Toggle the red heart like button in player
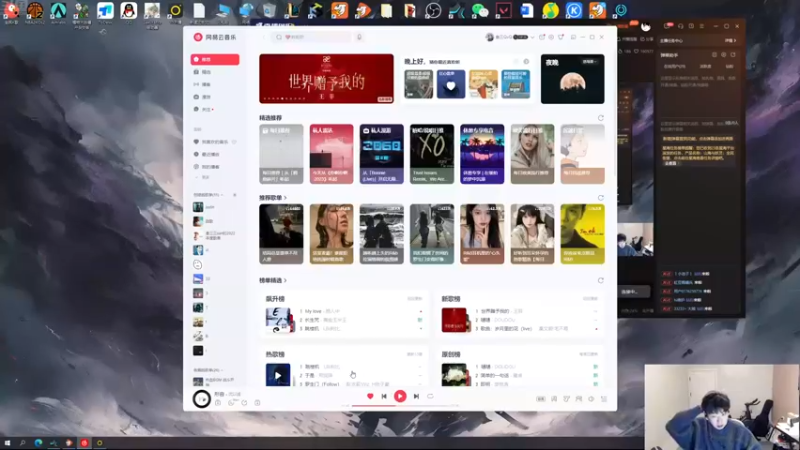Image resolution: width=800 pixels, height=450 pixels. pyautogui.click(x=370, y=396)
